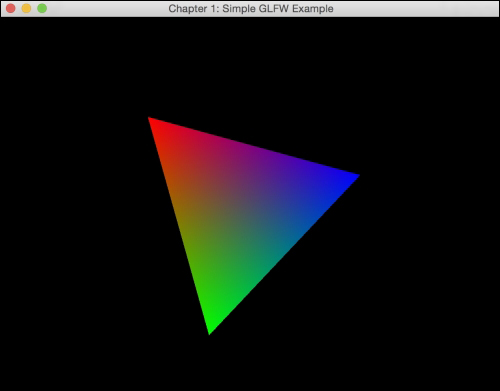The image size is (500, 391).
Task: Close the window with the red button
Action: click(11, 8)
